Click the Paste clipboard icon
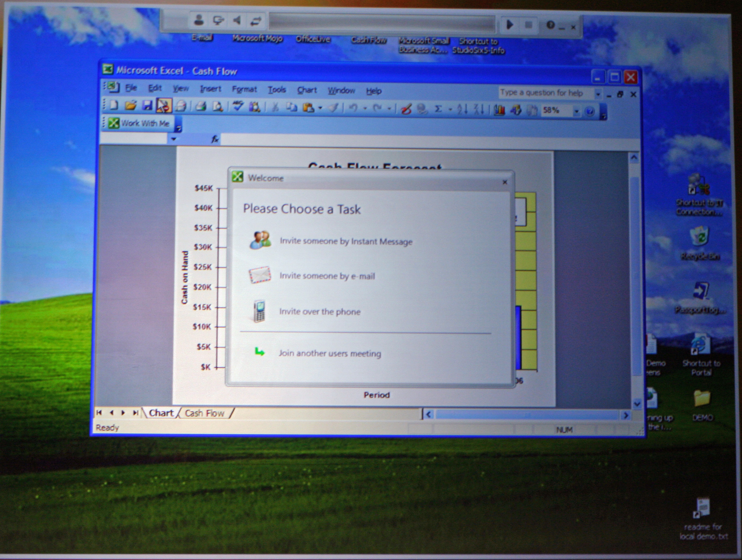 308,108
